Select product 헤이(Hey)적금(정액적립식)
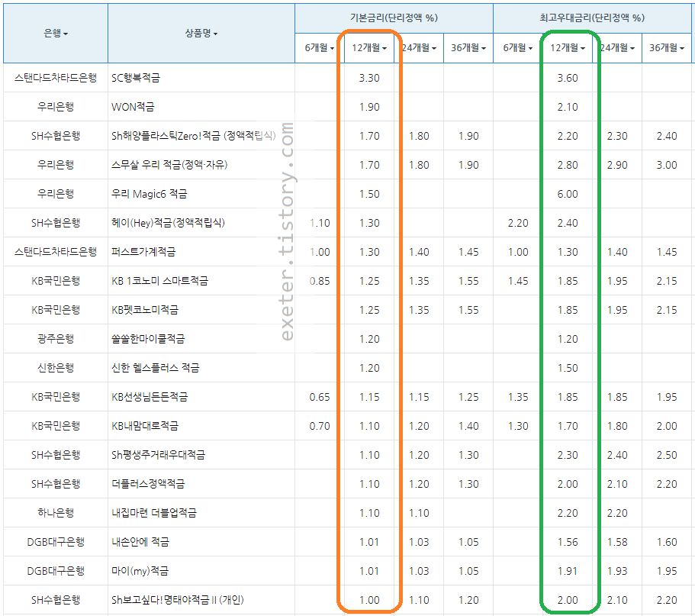Viewport: 695px width, 616px height. click(168, 223)
